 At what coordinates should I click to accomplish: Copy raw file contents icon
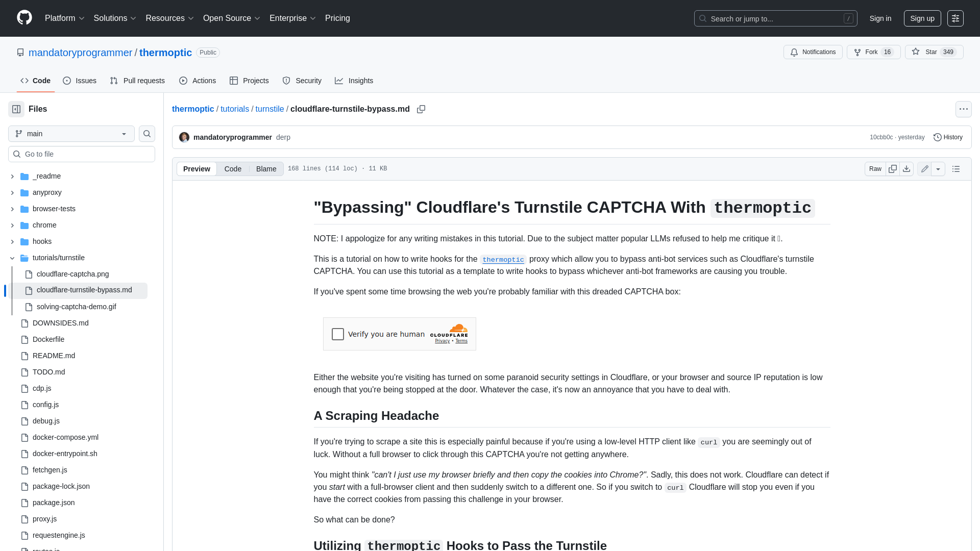point(893,169)
